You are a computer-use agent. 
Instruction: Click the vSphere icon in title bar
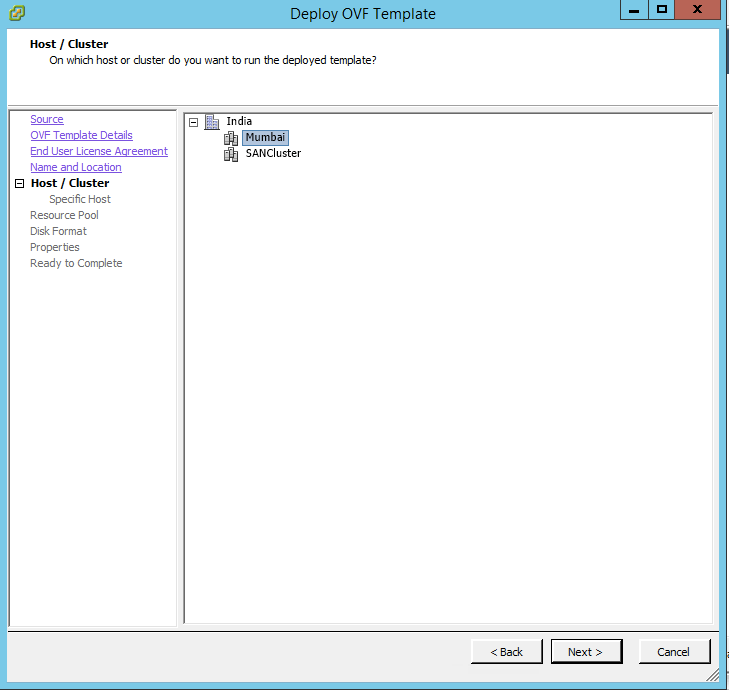tap(16, 13)
